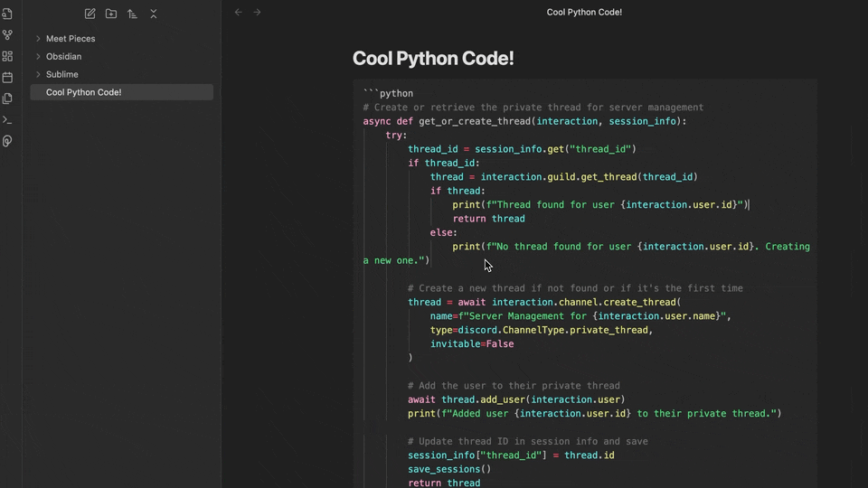Click the comment about private thread for server management
868x488 pixels.
click(533, 108)
